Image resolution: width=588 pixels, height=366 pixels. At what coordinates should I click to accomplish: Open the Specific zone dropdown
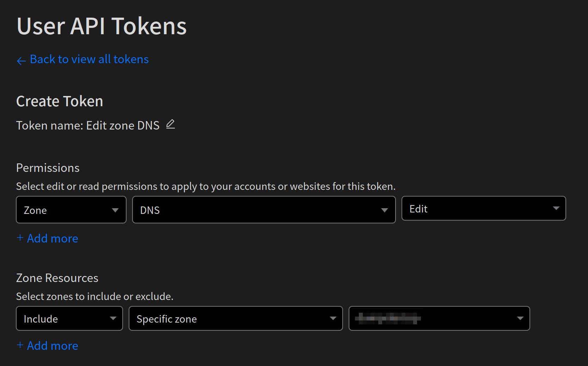(236, 318)
